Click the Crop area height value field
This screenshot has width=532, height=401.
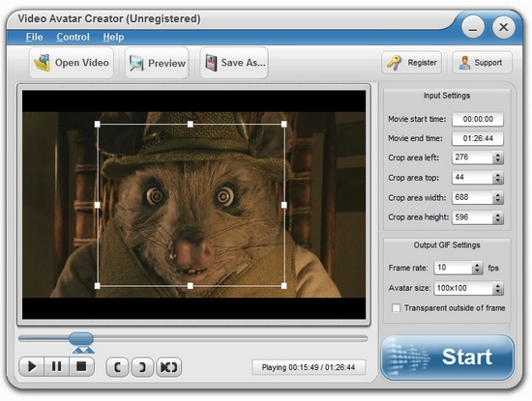pyautogui.click(x=472, y=217)
